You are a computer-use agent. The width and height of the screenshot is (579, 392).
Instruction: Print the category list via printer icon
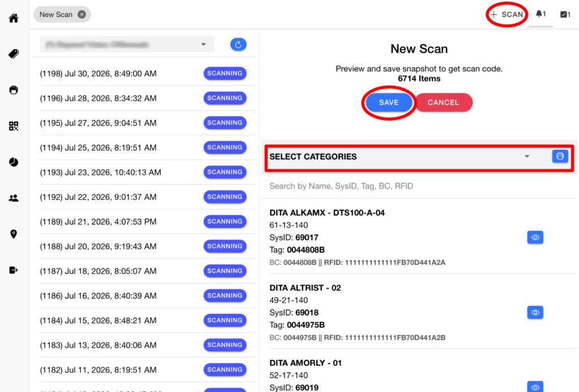(x=560, y=156)
